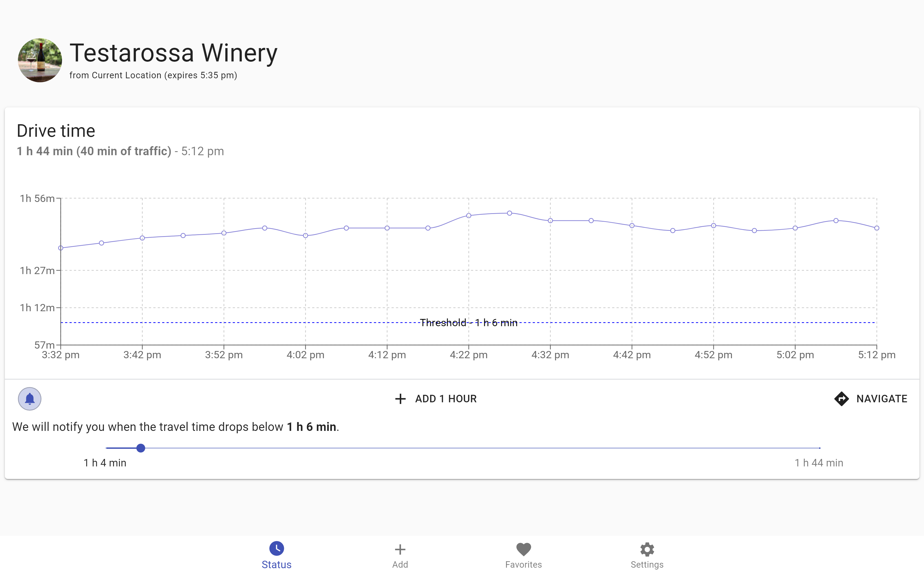Click the plus icon beside ADD 1 HOUR

pos(400,399)
